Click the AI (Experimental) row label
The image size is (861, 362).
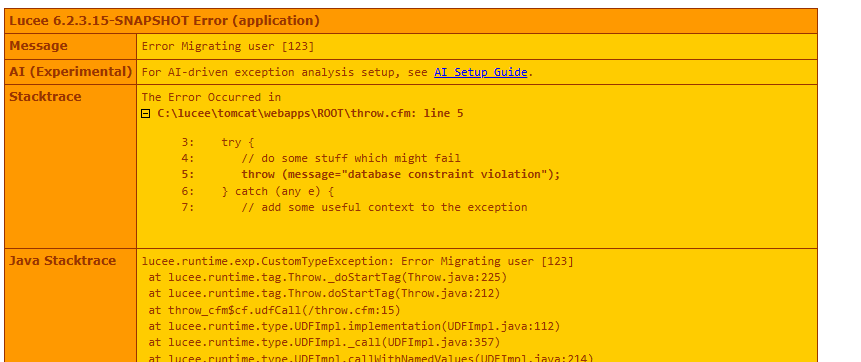coord(71,72)
